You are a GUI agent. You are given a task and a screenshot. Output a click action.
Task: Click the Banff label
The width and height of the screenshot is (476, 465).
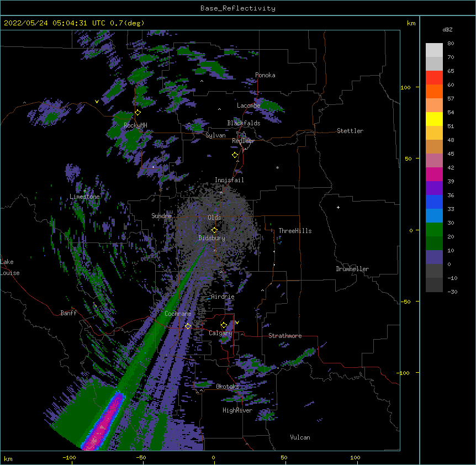coord(68,313)
